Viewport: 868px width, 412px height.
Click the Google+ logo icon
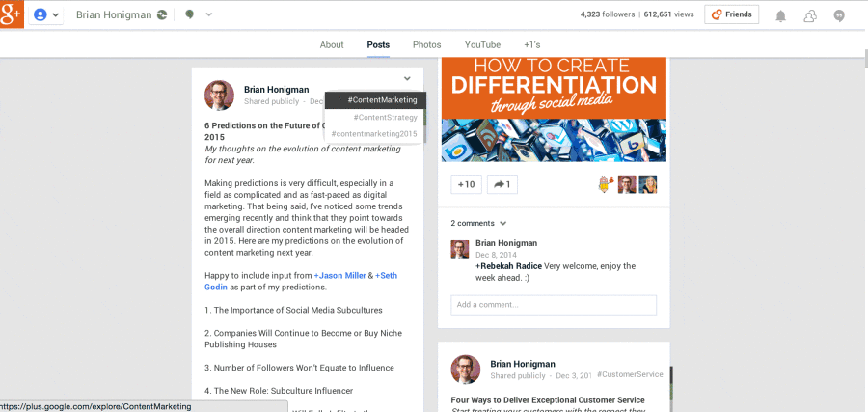[x=12, y=14]
